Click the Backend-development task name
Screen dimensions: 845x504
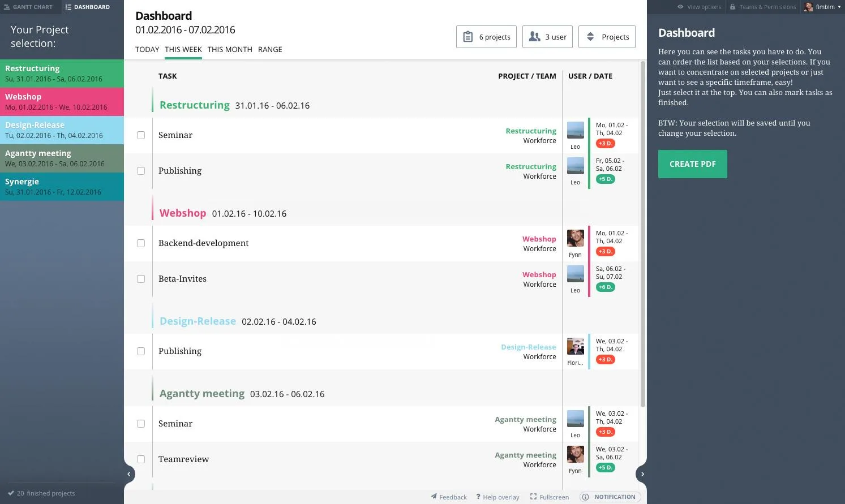point(203,243)
